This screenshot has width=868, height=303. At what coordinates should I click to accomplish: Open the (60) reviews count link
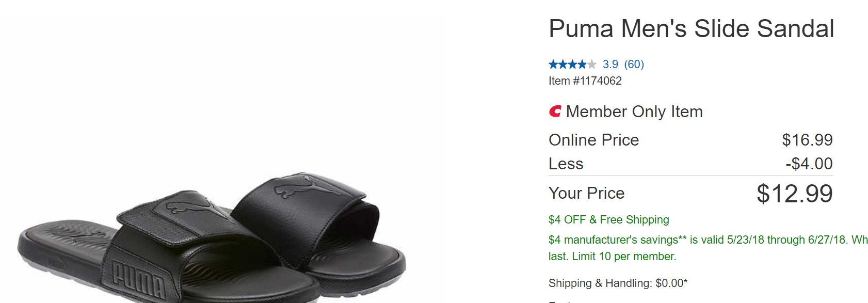[634, 65]
